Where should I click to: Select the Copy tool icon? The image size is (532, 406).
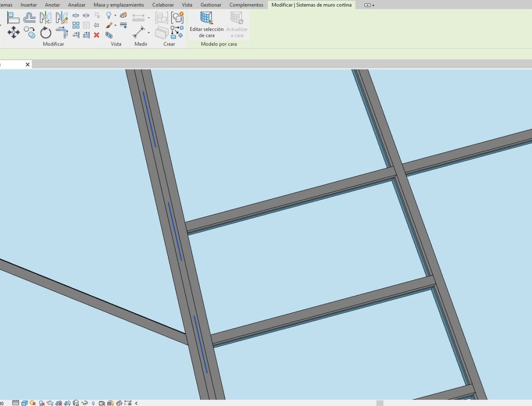click(x=29, y=32)
